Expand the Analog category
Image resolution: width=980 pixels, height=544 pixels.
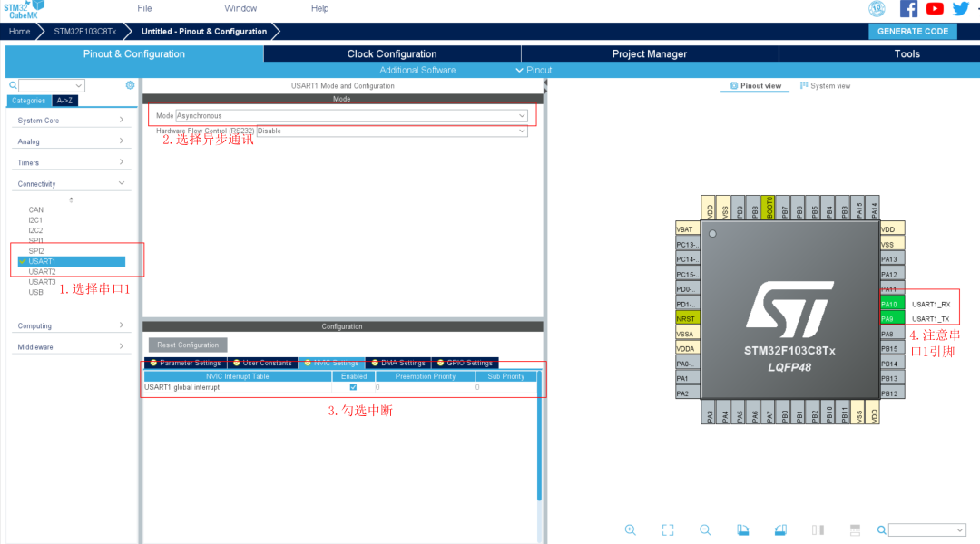[x=71, y=141]
